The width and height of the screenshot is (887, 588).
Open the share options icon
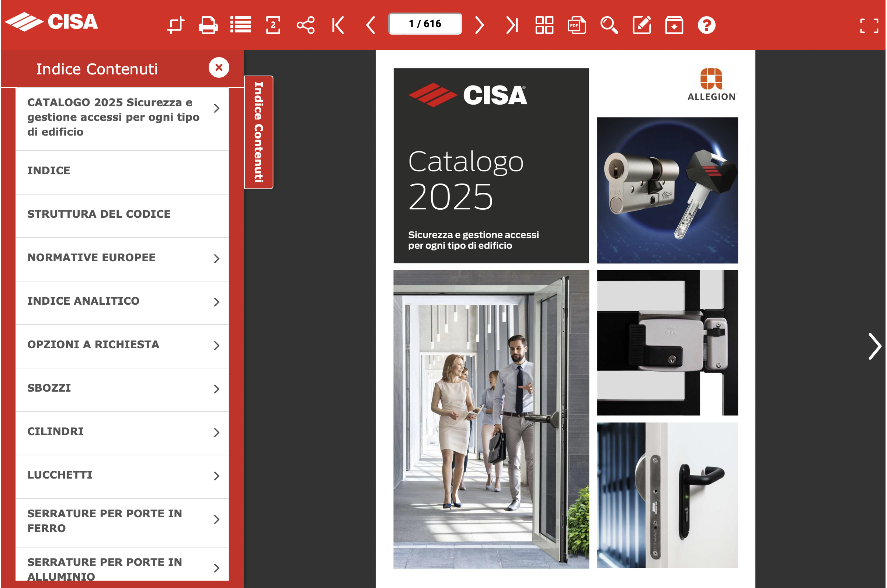306,25
